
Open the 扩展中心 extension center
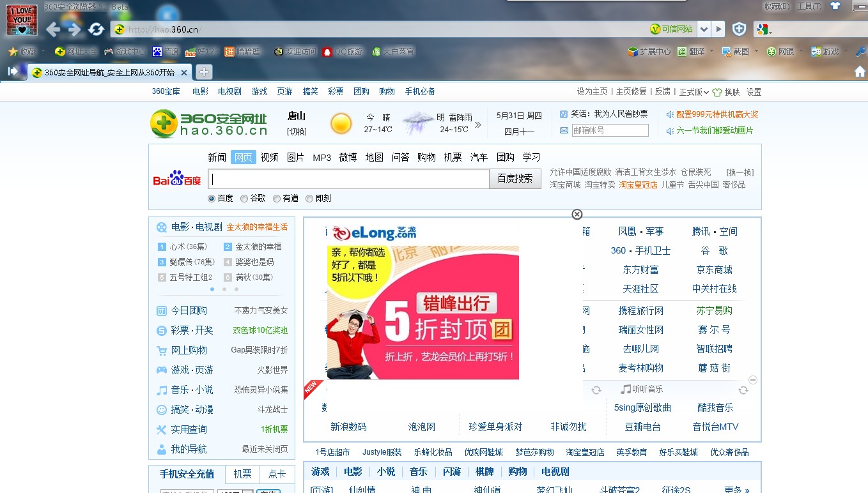pyautogui.click(x=649, y=52)
